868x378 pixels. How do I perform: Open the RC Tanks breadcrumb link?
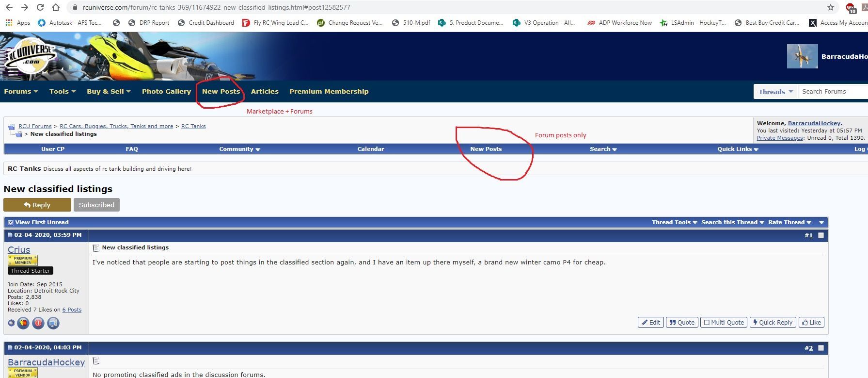[x=193, y=126]
